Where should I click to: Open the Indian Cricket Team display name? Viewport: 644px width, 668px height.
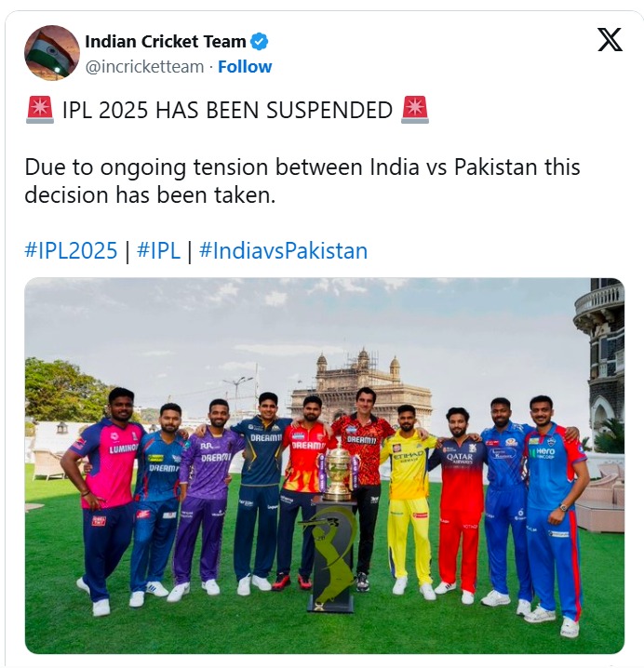[166, 42]
